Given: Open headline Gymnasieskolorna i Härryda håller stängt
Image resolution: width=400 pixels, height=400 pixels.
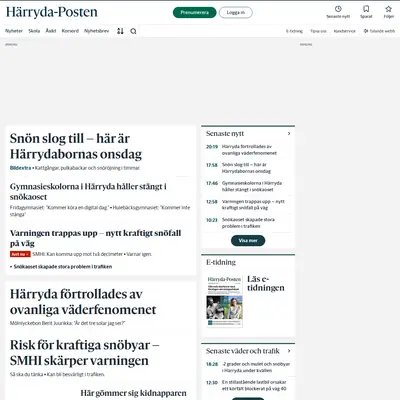Looking at the screenshot, I should [88, 191].
